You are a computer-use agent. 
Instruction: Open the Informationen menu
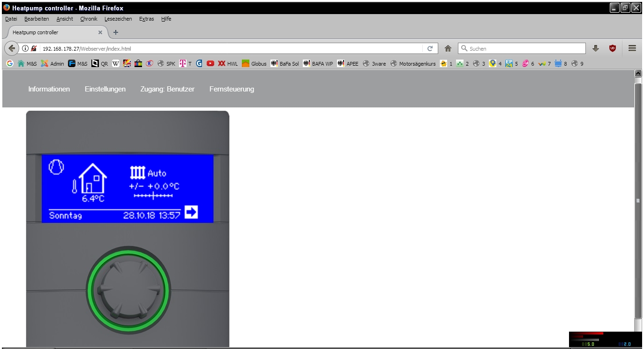pos(49,89)
